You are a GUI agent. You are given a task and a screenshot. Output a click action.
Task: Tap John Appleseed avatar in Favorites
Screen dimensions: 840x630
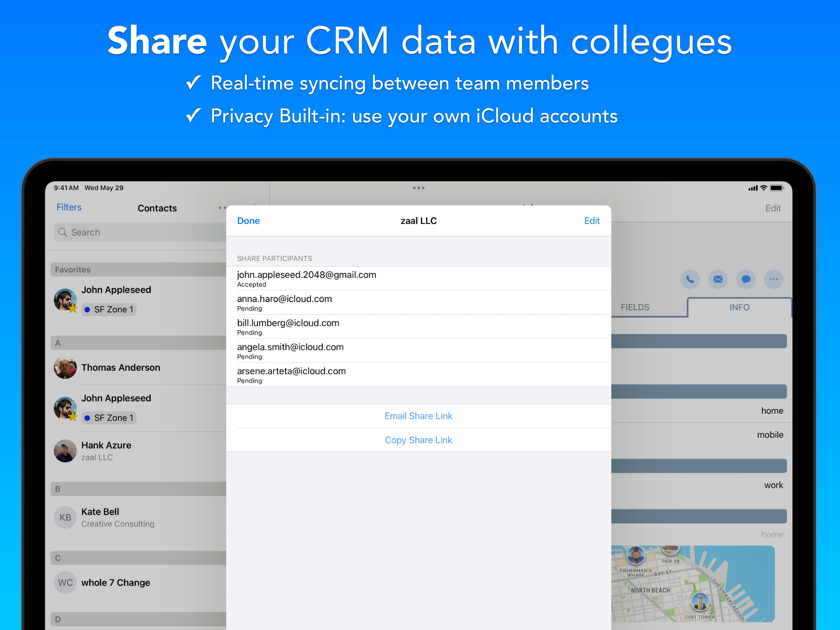65,300
